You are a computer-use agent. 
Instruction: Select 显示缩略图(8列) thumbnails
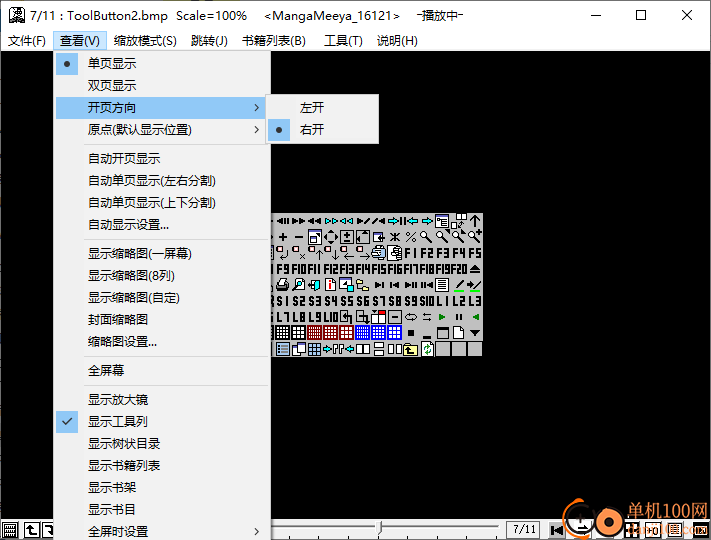[163, 276]
